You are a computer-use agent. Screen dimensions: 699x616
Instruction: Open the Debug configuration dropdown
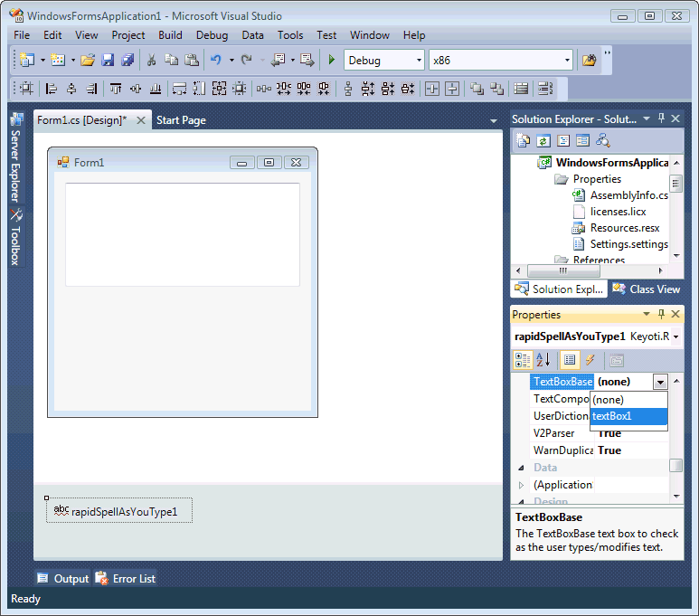tap(419, 61)
